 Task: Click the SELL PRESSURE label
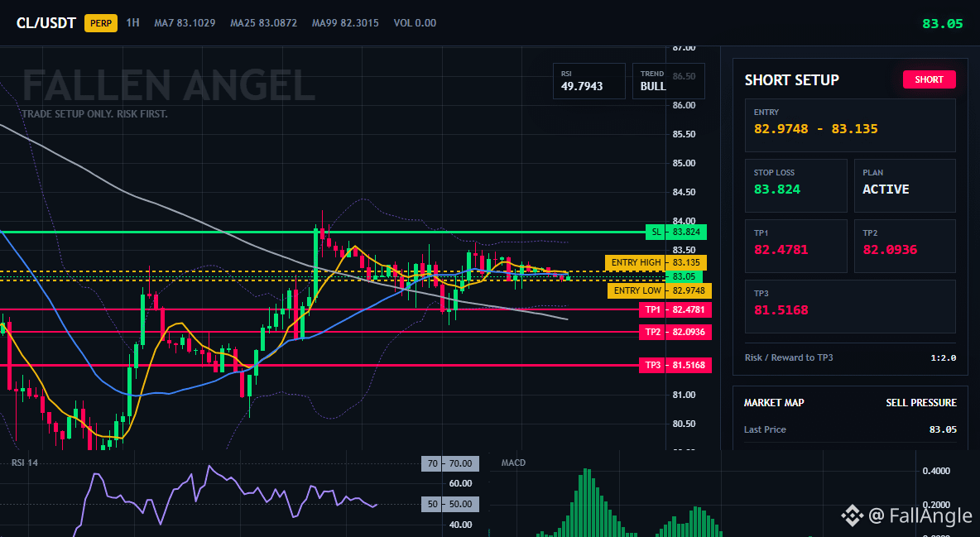coord(920,403)
